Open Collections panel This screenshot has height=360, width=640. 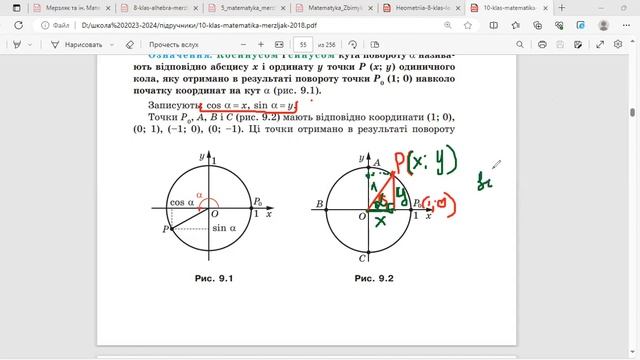pyautogui.click(x=538, y=25)
